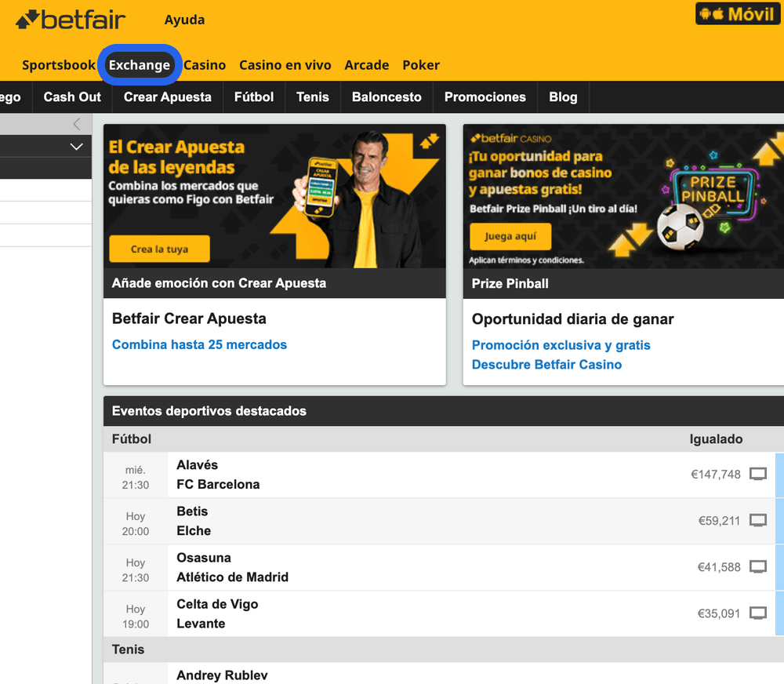Click the mié. 21:30 match time
Screen dimensions: 784x684
click(x=136, y=478)
